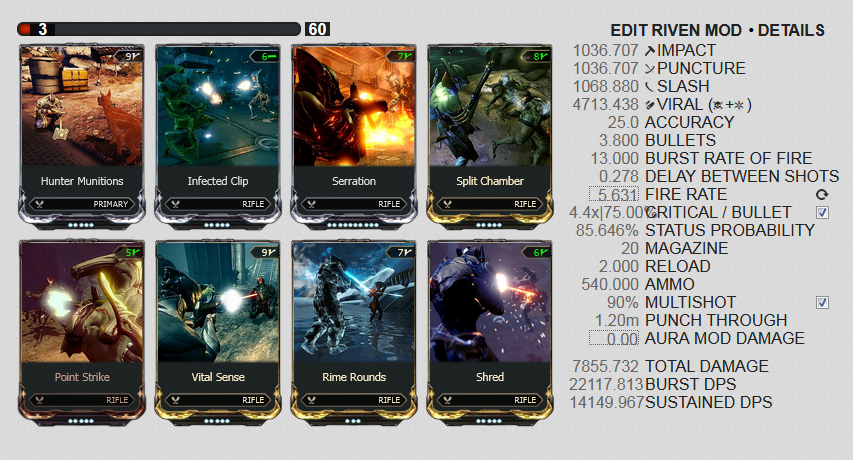The width and height of the screenshot is (853, 460).
Task: Toggle the Multishot checkbox
Action: pos(823,302)
